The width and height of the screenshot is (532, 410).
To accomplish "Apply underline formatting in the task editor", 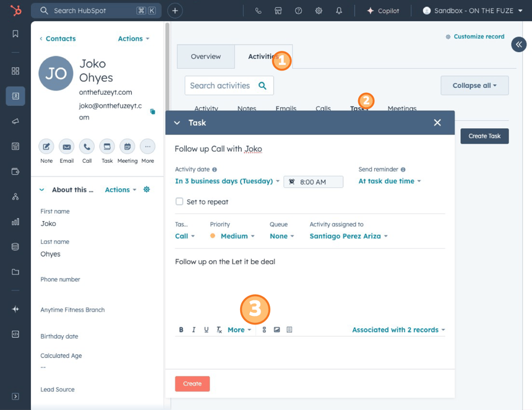I will [206, 329].
